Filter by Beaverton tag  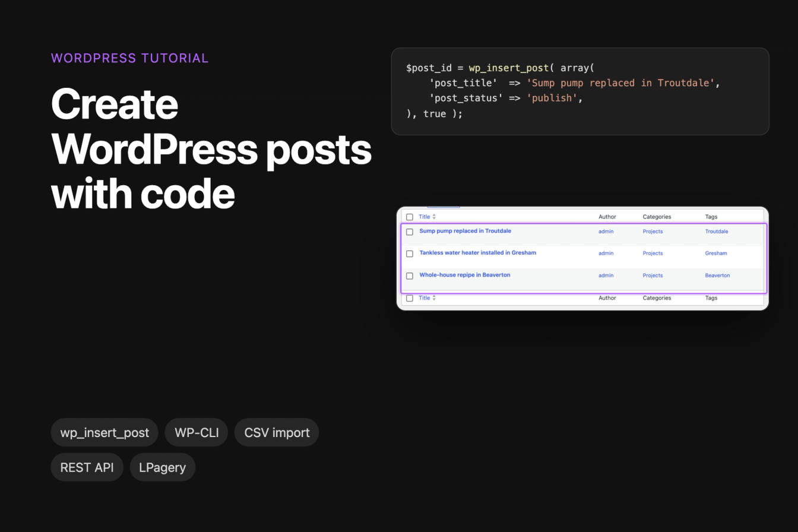click(x=717, y=275)
